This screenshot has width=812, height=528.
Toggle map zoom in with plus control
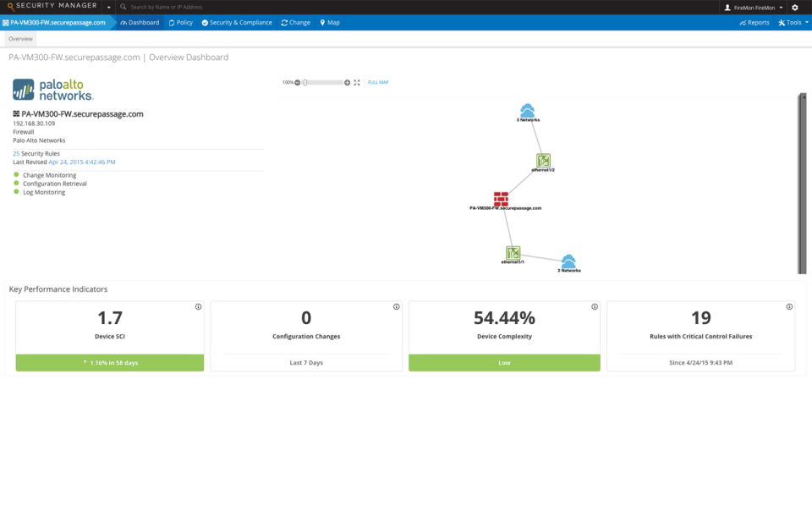point(345,82)
